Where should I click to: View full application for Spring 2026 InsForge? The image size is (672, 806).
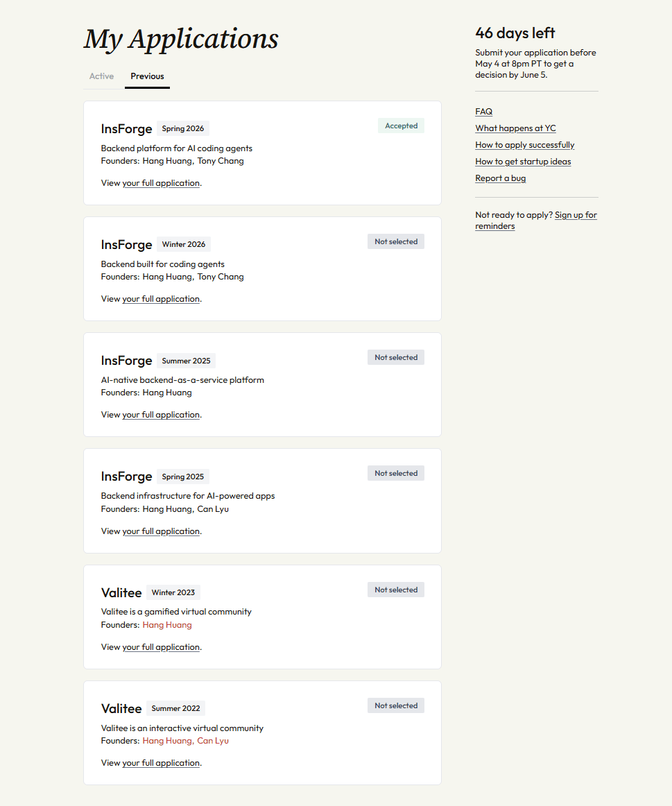pyautogui.click(x=161, y=182)
